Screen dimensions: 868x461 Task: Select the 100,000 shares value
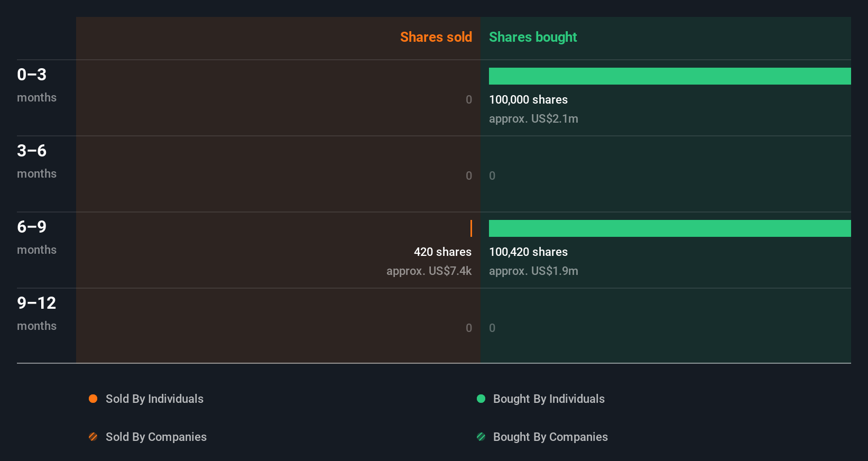[x=528, y=99]
